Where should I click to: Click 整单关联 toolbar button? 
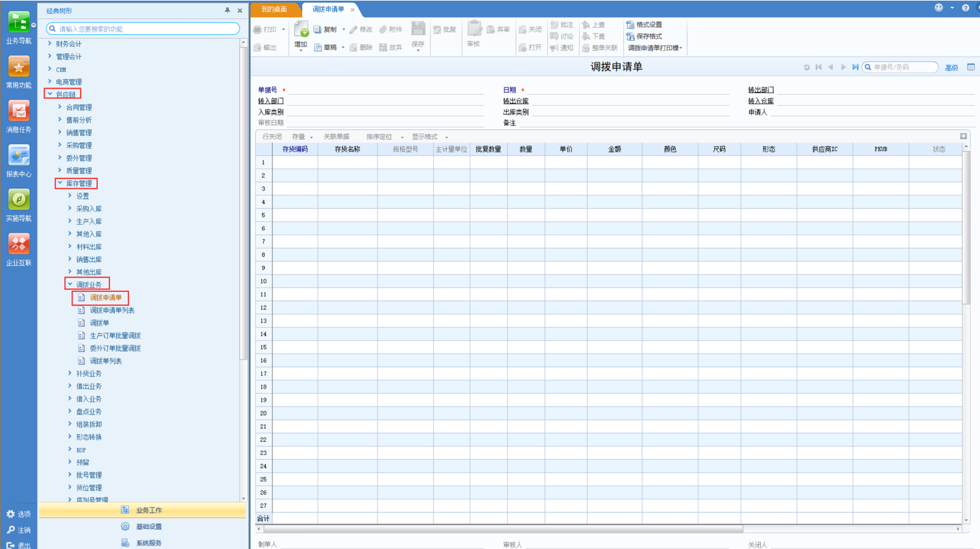tap(600, 48)
